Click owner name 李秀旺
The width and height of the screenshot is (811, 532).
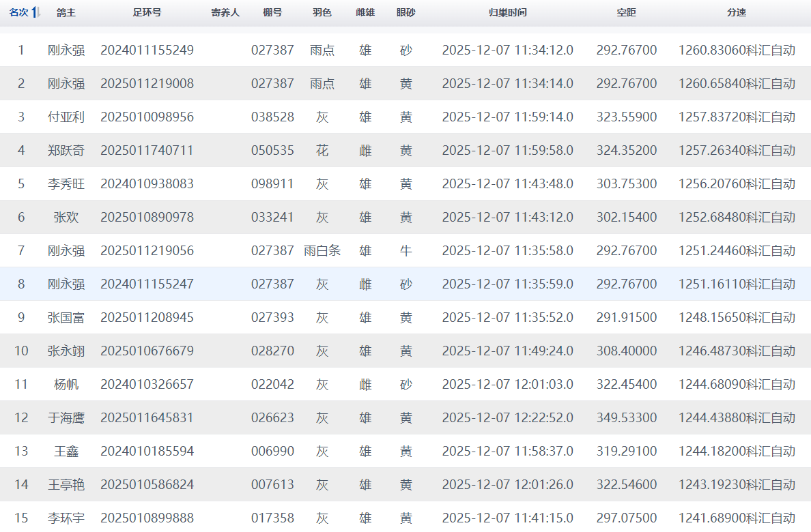66,184
